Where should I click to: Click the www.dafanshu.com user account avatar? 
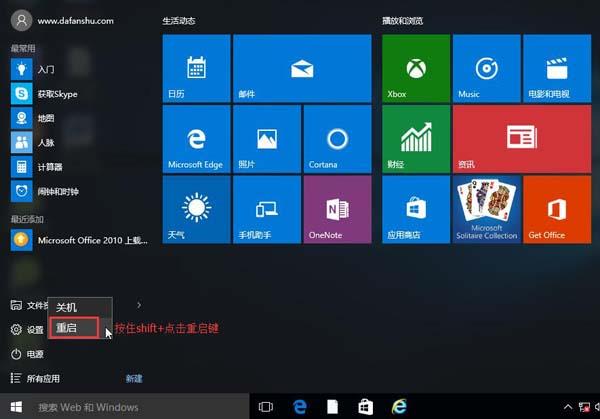click(21, 20)
